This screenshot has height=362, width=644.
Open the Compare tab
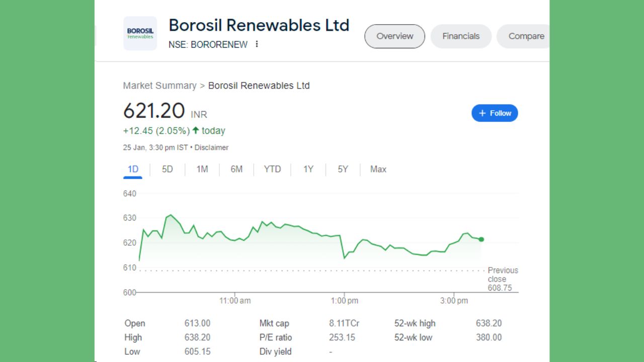pos(523,36)
